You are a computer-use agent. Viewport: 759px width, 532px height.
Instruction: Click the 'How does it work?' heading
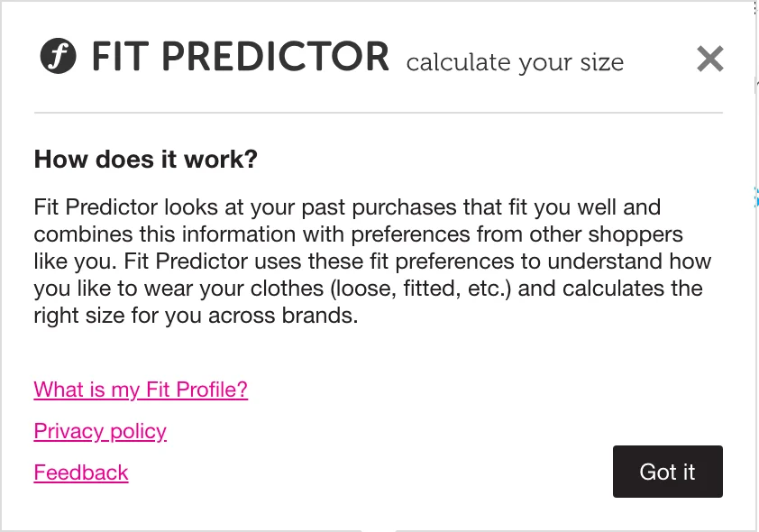pos(146,160)
